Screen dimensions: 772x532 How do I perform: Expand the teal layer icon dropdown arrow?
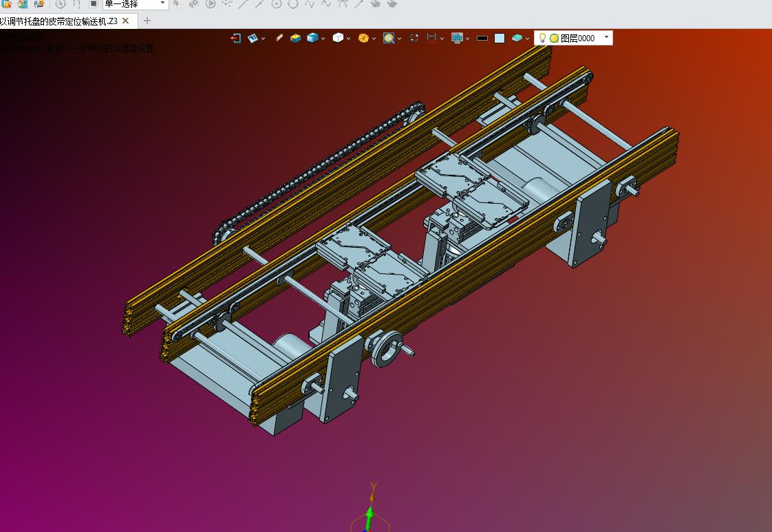[x=527, y=39]
